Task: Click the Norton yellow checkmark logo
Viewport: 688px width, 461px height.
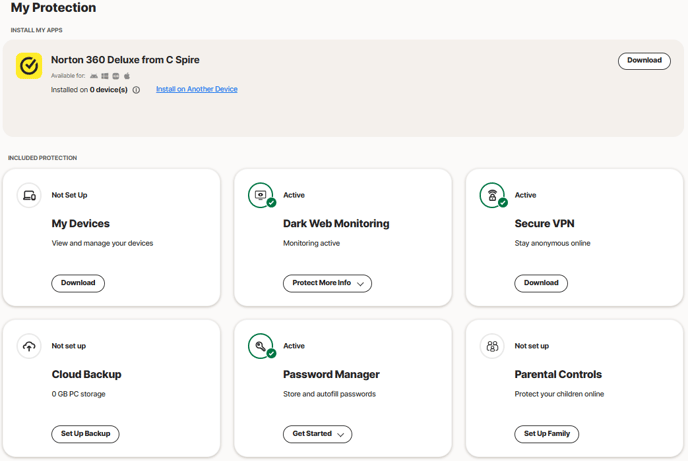Action: (29, 66)
